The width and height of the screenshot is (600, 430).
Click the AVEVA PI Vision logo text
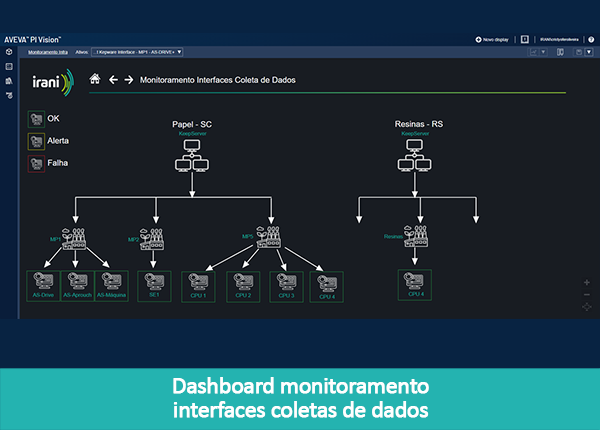tap(33, 40)
